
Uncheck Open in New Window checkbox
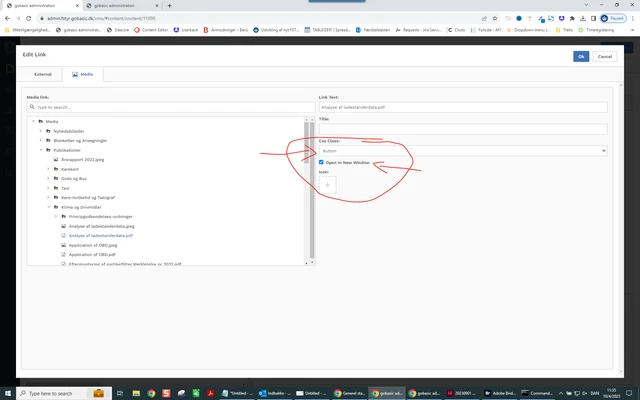click(321, 162)
